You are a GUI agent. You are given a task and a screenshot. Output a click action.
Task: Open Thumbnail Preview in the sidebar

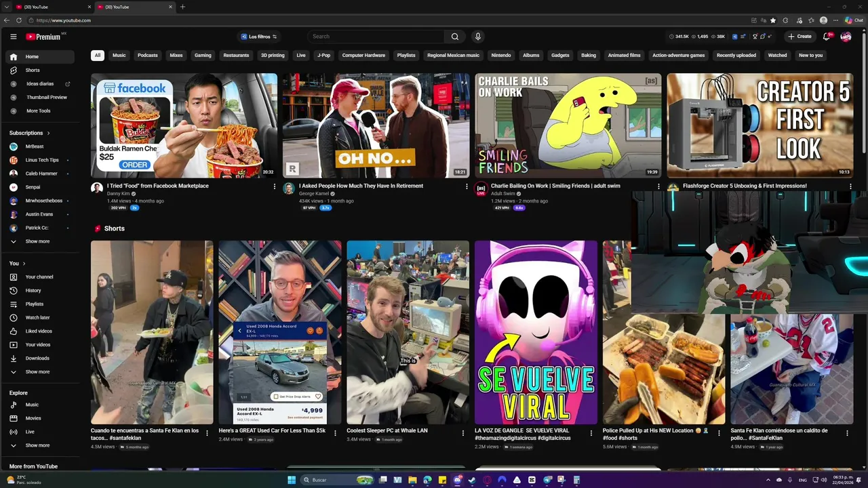tap(41, 98)
